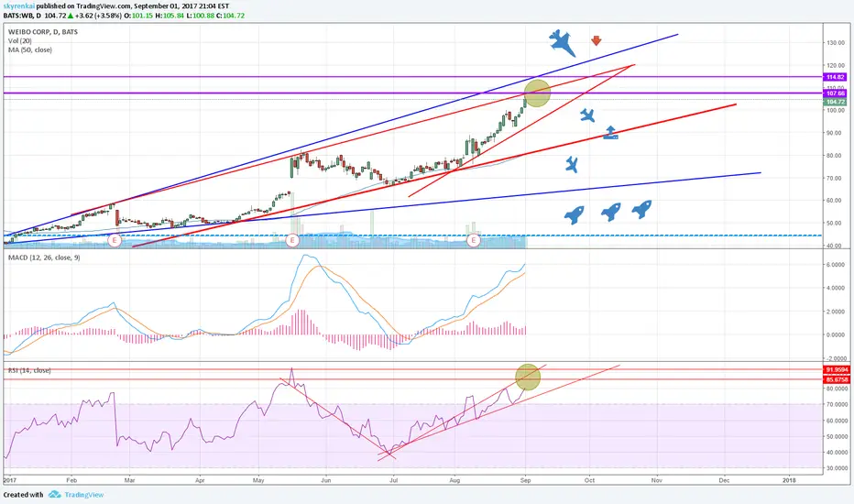Image resolution: width=854 pixels, height=504 pixels.
Task: Open the Created with TradingView link
Action: coord(53,495)
